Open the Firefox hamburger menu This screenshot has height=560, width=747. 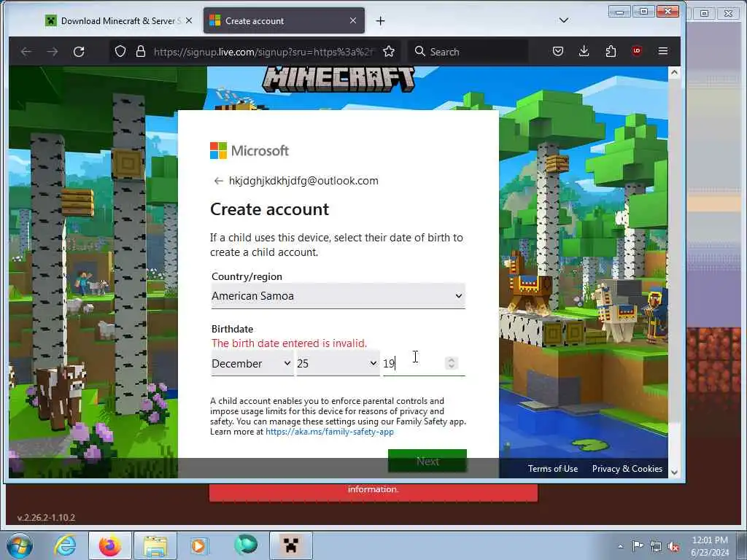coord(662,51)
